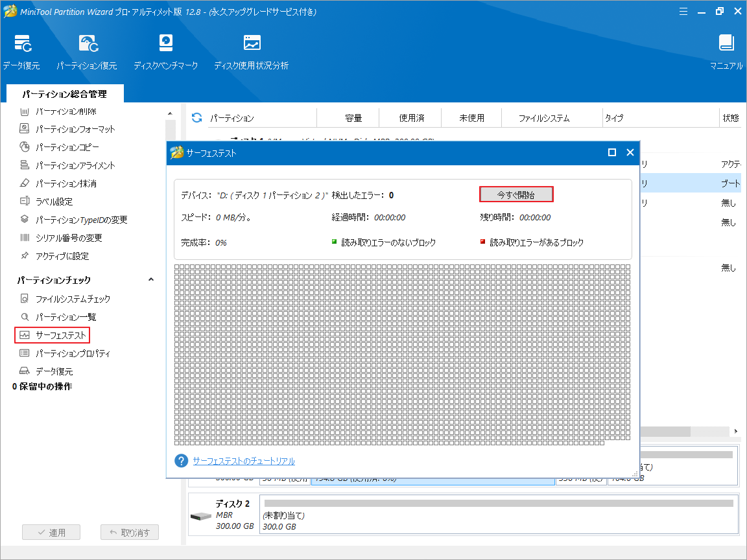This screenshot has width=747, height=560.
Task: Sort by the 容量 column header
Action: [353, 118]
